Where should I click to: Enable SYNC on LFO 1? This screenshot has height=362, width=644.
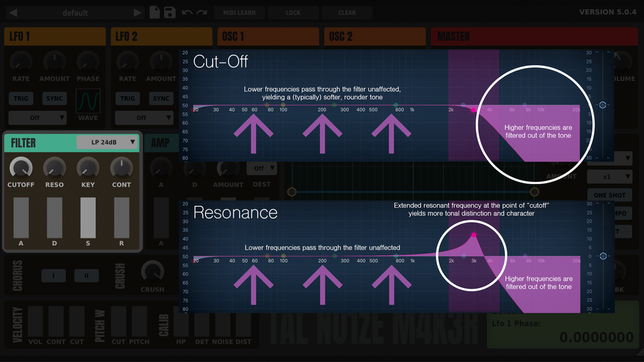click(x=54, y=98)
